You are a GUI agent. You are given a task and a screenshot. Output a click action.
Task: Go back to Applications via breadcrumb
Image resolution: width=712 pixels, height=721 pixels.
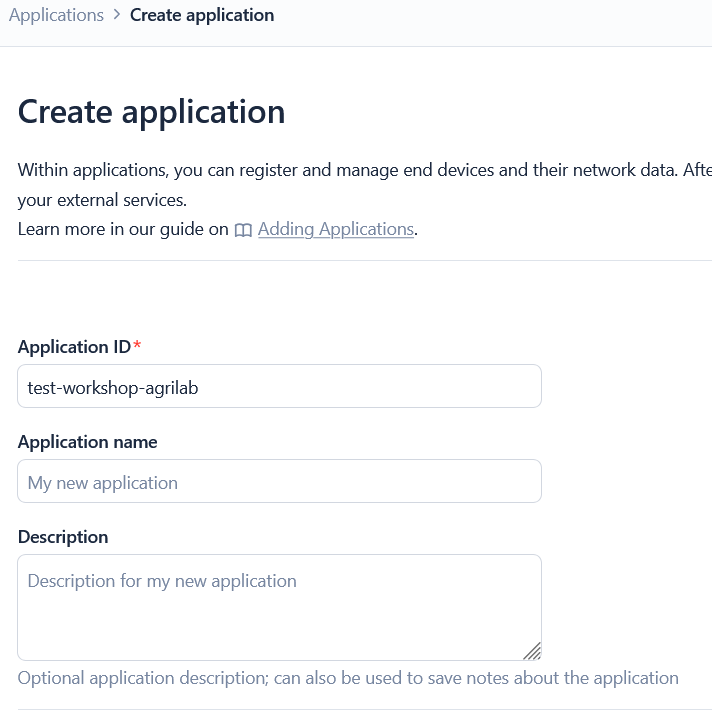56,15
